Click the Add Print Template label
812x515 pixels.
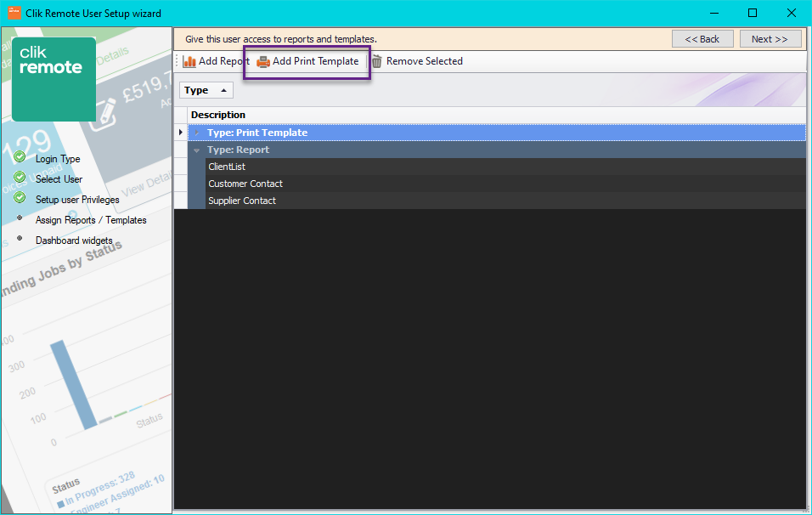coord(315,61)
